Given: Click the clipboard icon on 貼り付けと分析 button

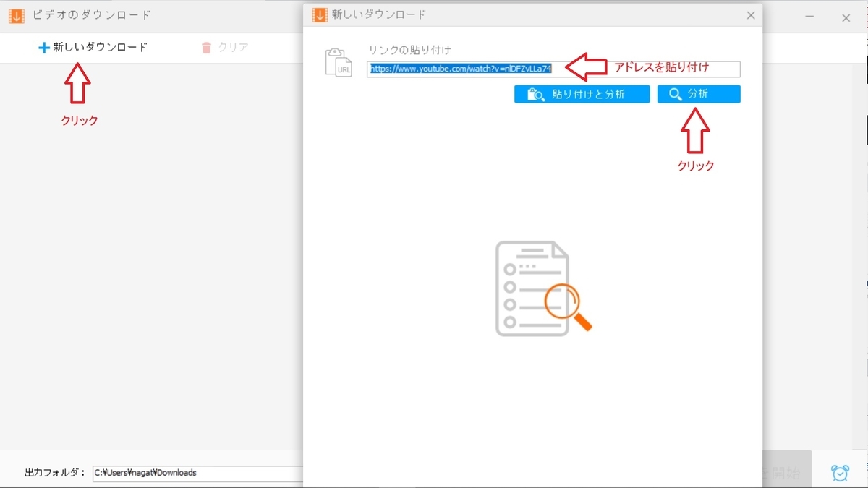Looking at the screenshot, I should tap(536, 95).
